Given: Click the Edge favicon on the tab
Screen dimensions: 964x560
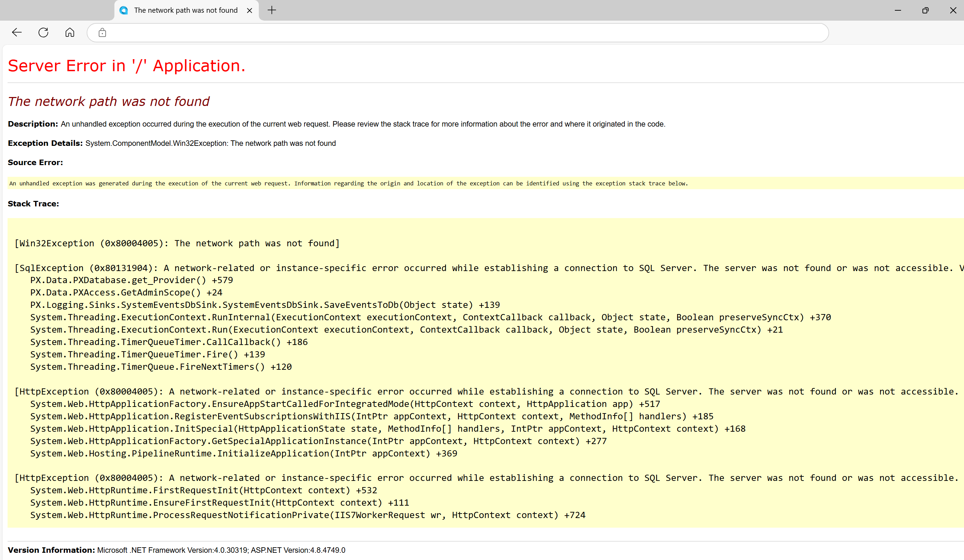Looking at the screenshot, I should point(124,10).
